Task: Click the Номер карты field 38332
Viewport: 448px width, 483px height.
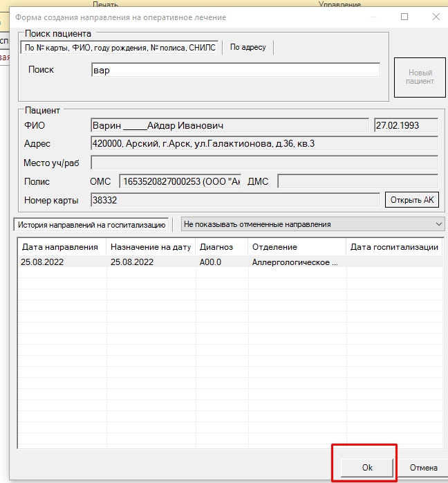Action: (x=235, y=200)
